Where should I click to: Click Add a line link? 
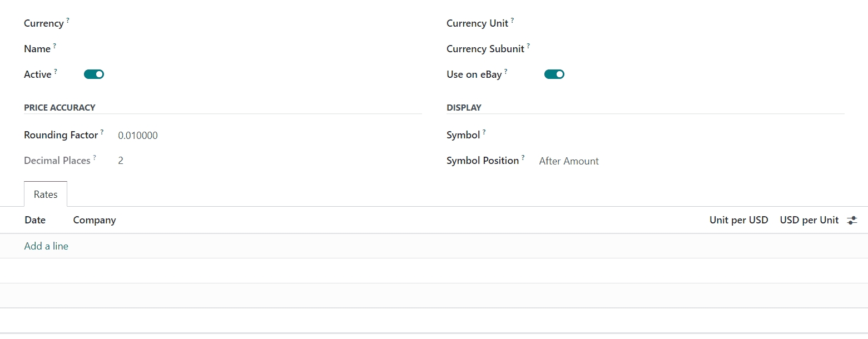[46, 246]
